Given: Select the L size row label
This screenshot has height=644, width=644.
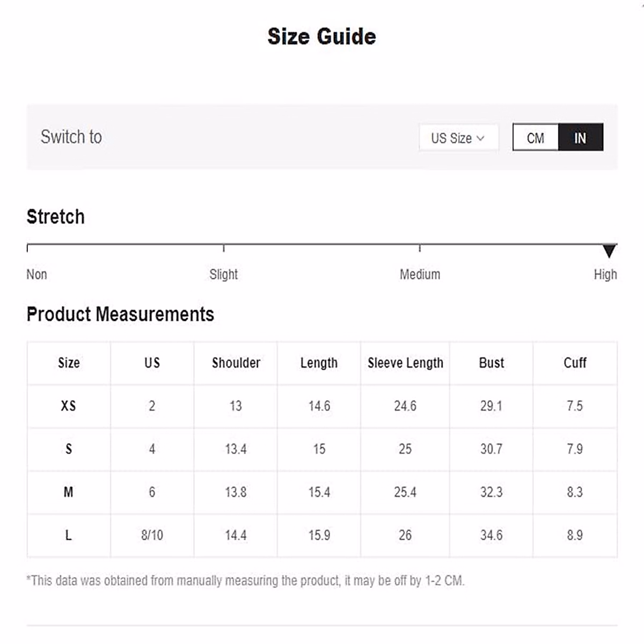Looking at the screenshot, I should 69,535.
